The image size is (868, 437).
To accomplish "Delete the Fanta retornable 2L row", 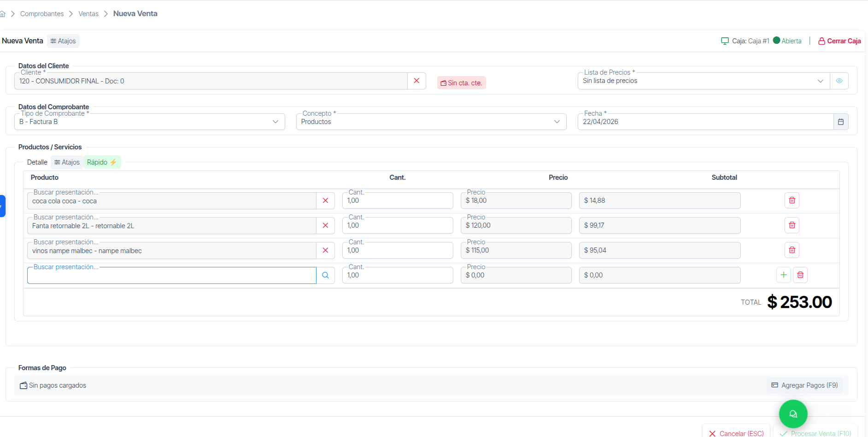I will pos(792,225).
